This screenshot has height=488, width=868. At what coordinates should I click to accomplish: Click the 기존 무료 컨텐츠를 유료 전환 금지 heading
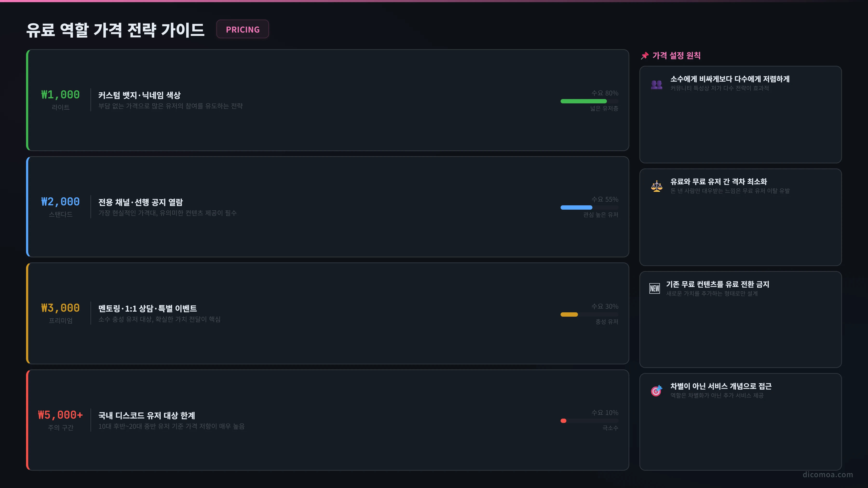coord(718,285)
